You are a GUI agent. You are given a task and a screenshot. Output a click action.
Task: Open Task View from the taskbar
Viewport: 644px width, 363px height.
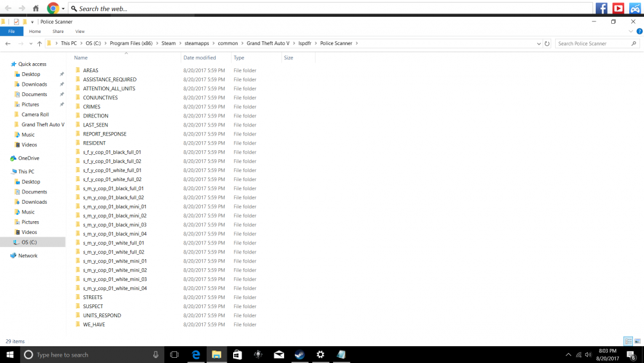[174, 355]
